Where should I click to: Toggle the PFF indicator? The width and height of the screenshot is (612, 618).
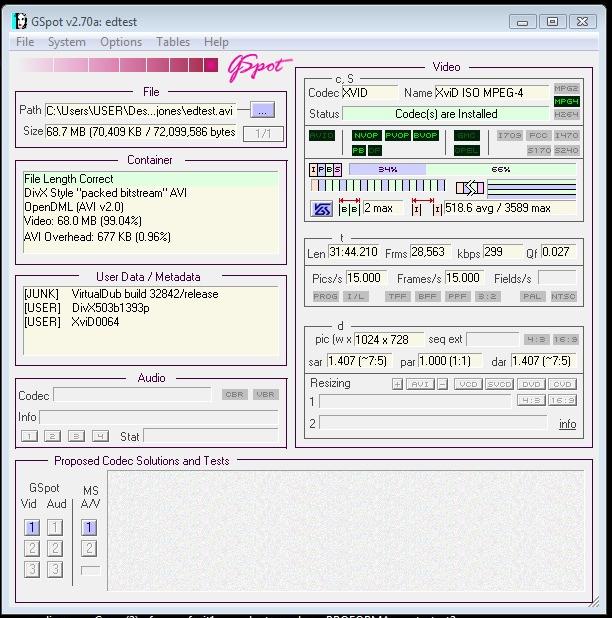point(457,296)
